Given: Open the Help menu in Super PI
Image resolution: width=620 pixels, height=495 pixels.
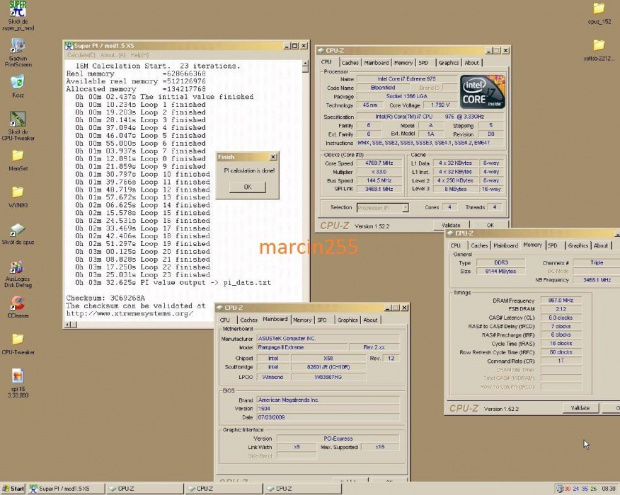Looking at the screenshot, I should (x=140, y=55).
